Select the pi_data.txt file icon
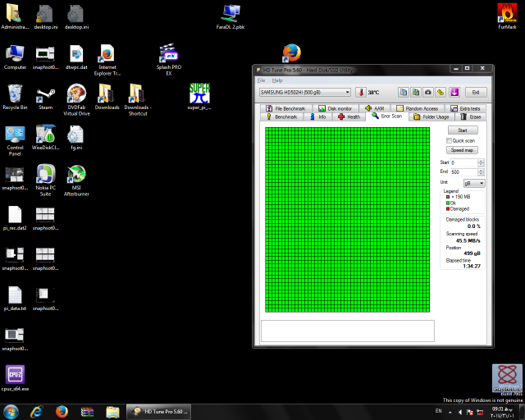Image resolution: width=525 pixels, height=420 pixels. [15, 298]
